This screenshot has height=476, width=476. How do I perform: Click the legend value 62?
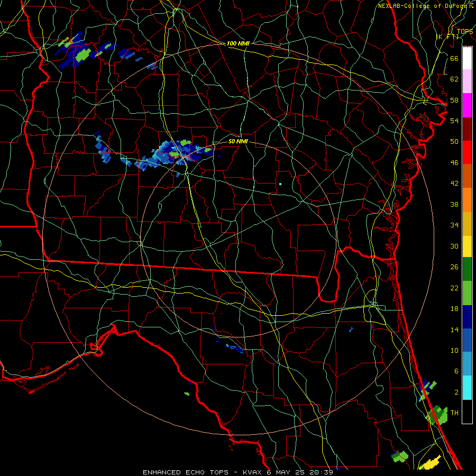coord(454,79)
